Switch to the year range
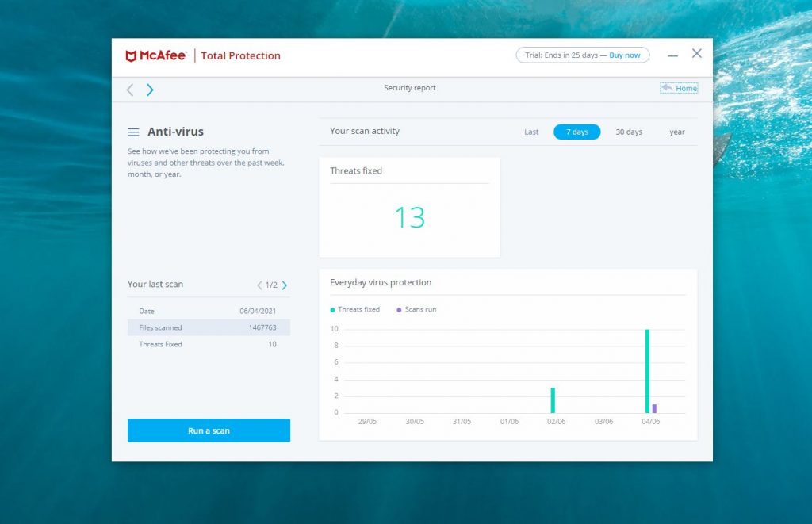Viewport: 812px width, 524px height. (x=677, y=132)
